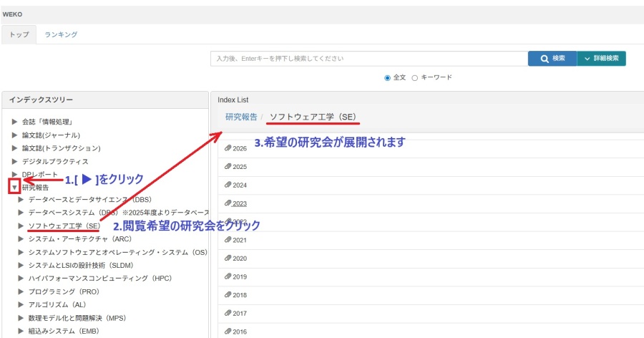The width and height of the screenshot is (644, 338).
Task: Click the Index List heading
Action: pyautogui.click(x=233, y=100)
